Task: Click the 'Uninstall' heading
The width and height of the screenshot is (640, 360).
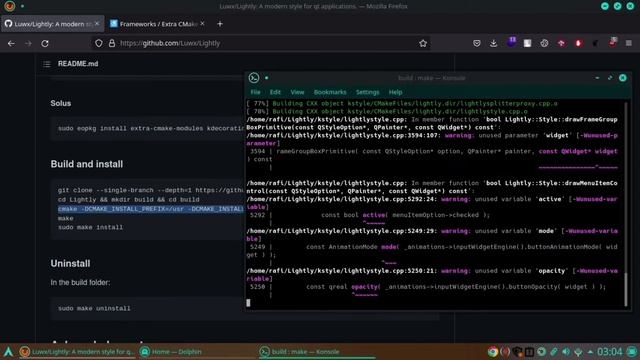Action: (70, 264)
